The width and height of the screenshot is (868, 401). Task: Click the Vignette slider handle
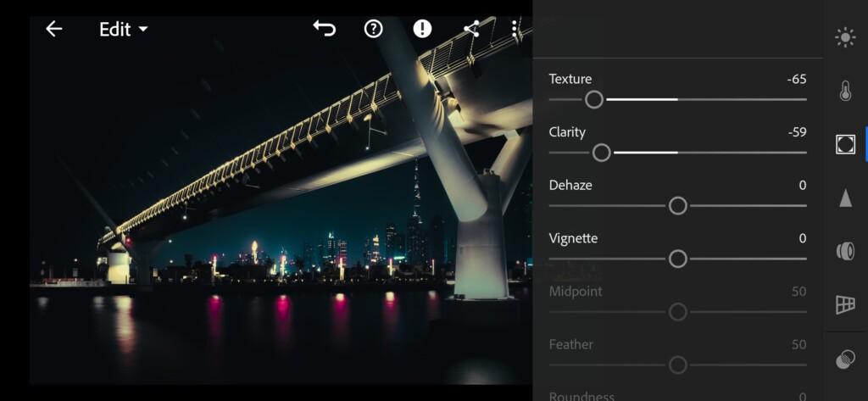click(677, 259)
